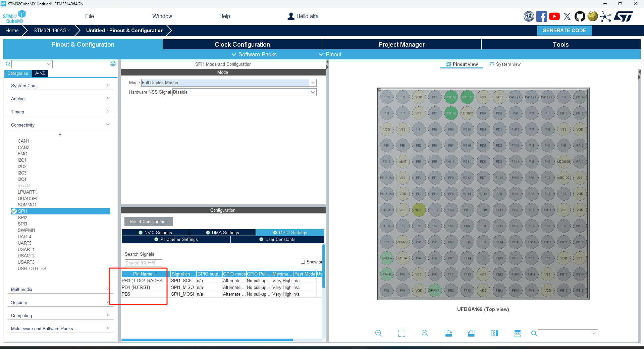The height and width of the screenshot is (349, 644).
Task: Open the X social link icon
Action: (567, 16)
